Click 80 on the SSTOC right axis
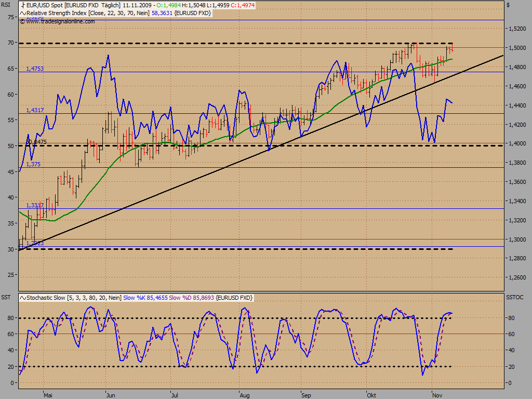This screenshot has height=399, width=532. click(512, 318)
